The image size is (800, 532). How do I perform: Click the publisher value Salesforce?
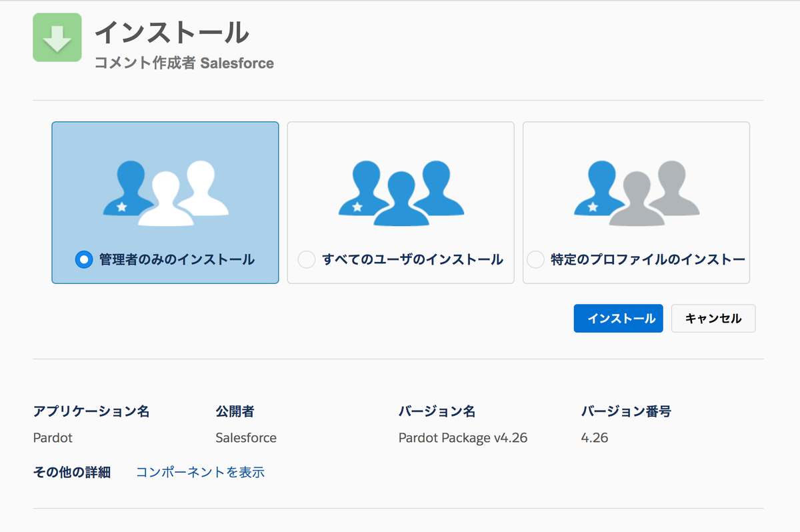pyautogui.click(x=246, y=438)
